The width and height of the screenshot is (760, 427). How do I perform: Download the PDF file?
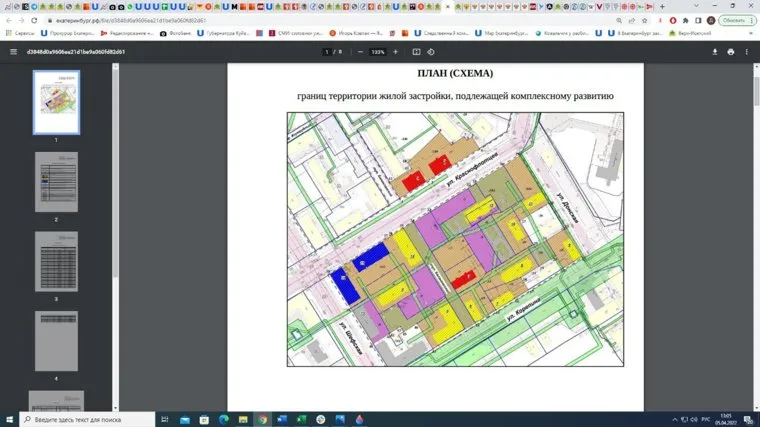(715, 52)
